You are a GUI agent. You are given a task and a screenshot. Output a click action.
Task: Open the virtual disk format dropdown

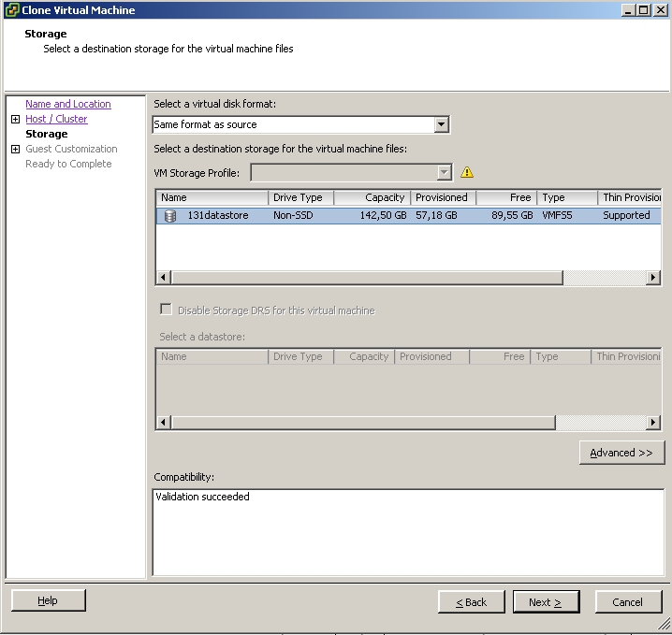coord(441,124)
